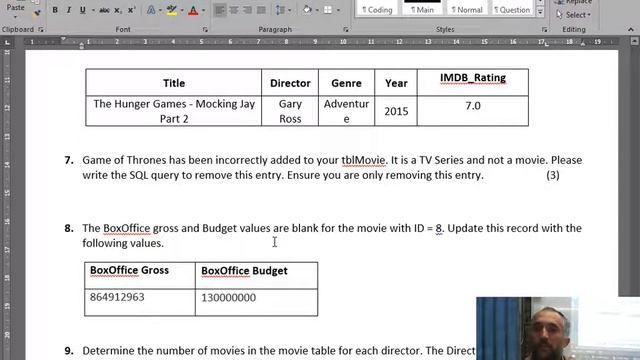
Task: Collapse the ribbon with the chevron
Action: click(x=631, y=29)
